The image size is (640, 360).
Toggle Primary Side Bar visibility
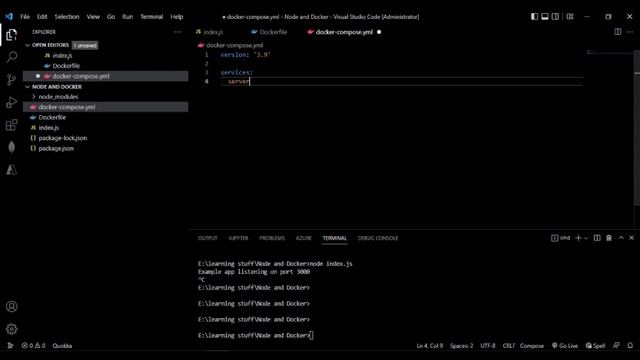click(534, 16)
